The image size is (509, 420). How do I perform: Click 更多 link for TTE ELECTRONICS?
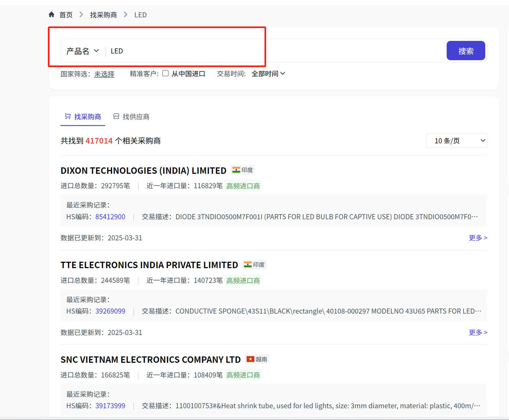pos(478,332)
